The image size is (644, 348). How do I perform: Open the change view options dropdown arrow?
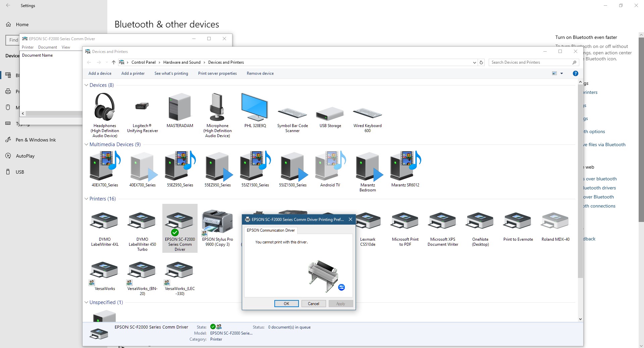pyautogui.click(x=561, y=73)
